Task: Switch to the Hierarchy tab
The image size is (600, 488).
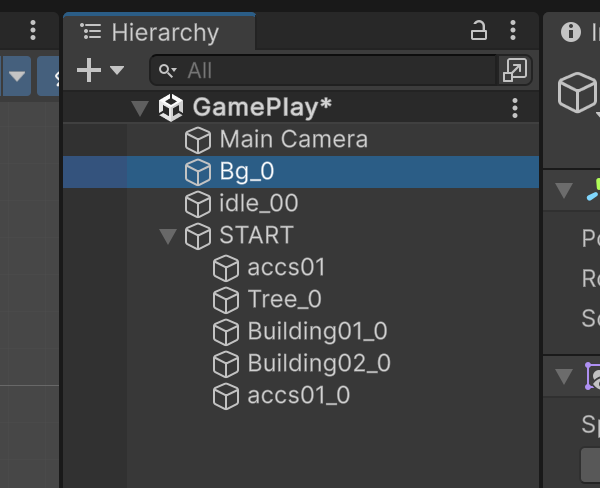Action: point(160,32)
